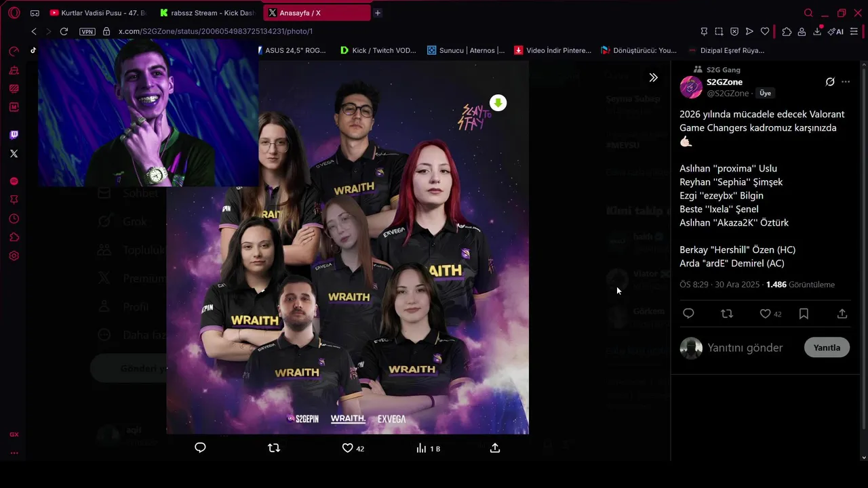868x488 pixels.
Task: Click the Üye member badge
Action: pos(765,94)
